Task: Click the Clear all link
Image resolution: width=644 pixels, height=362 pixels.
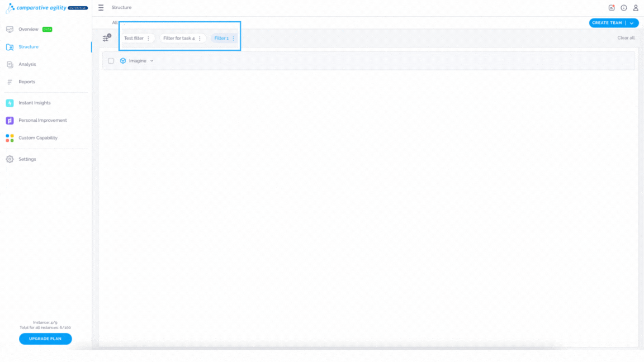Action: (x=626, y=38)
